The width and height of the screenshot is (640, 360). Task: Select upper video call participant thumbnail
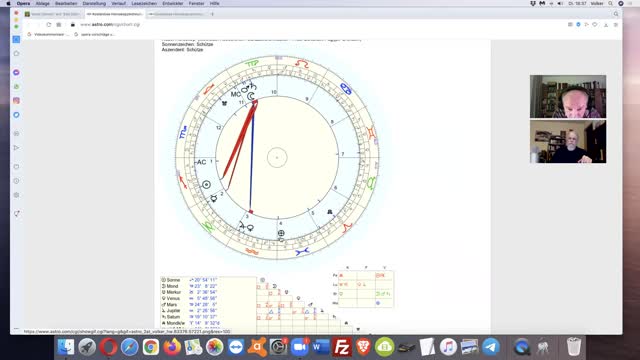(x=568, y=96)
